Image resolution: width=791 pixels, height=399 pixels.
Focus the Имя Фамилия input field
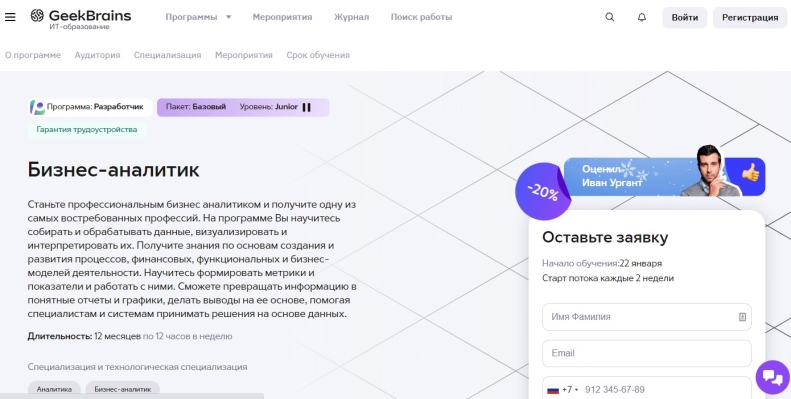point(647,317)
